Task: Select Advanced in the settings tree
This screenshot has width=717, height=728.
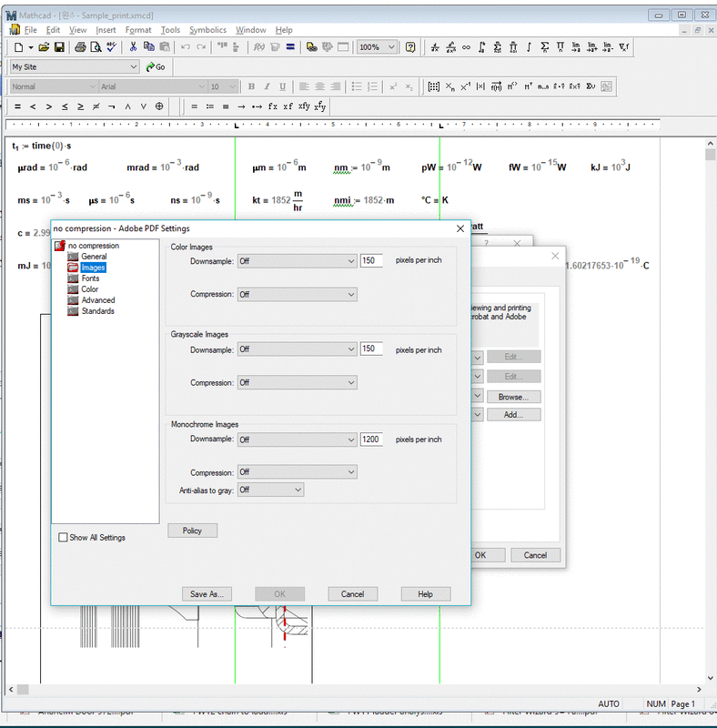Action: tap(98, 300)
